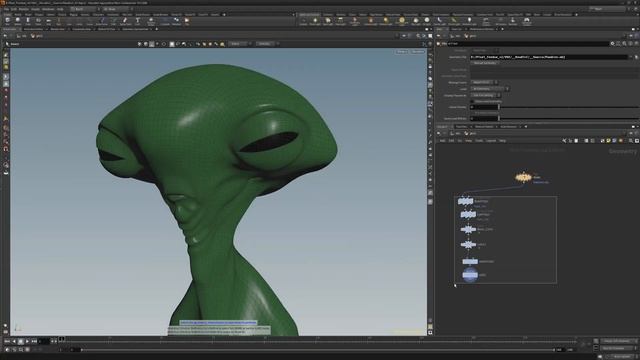The width and height of the screenshot is (640, 360).
Task: Select the File shelf tool
Action: 187,20
